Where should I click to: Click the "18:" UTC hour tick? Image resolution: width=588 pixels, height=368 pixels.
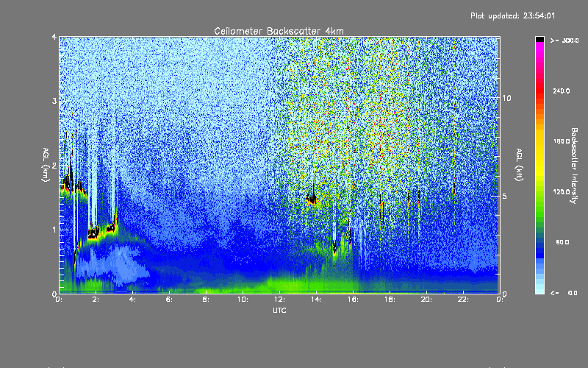pos(390,300)
